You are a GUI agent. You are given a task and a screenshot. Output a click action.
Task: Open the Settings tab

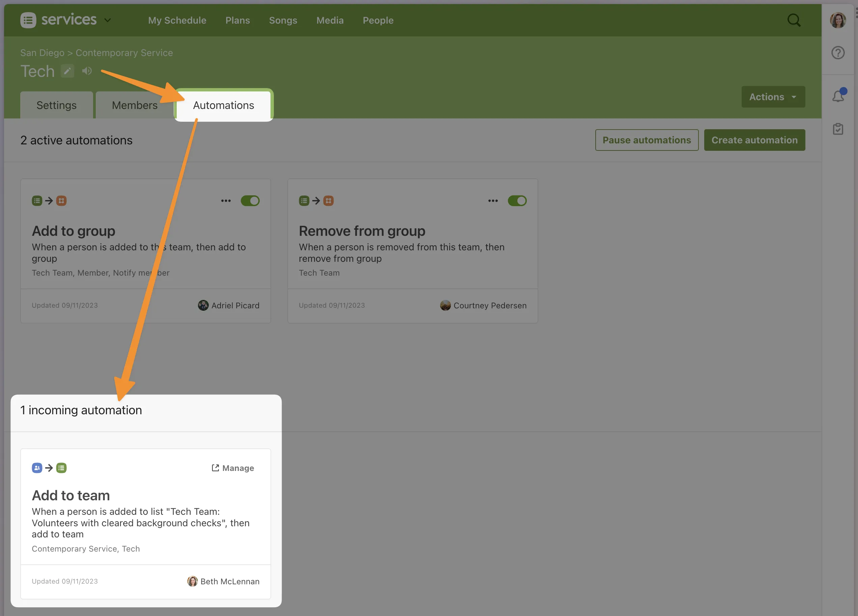(x=56, y=105)
